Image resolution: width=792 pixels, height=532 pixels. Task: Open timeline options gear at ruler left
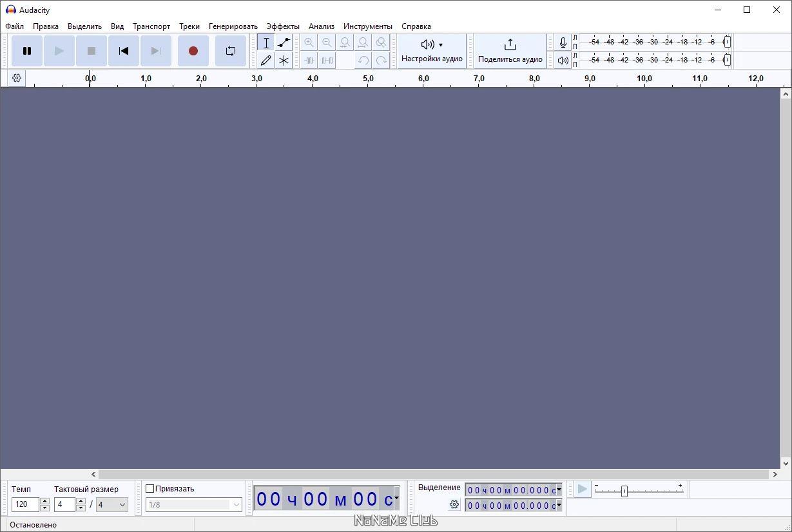click(x=17, y=78)
